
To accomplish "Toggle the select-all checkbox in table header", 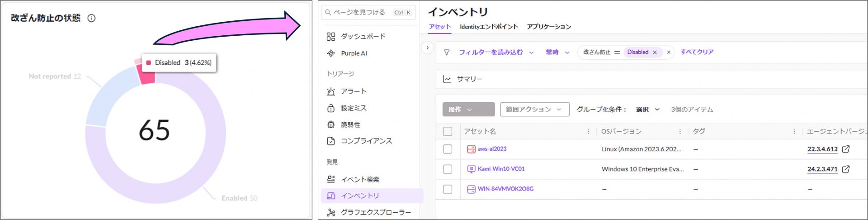I will 448,131.
